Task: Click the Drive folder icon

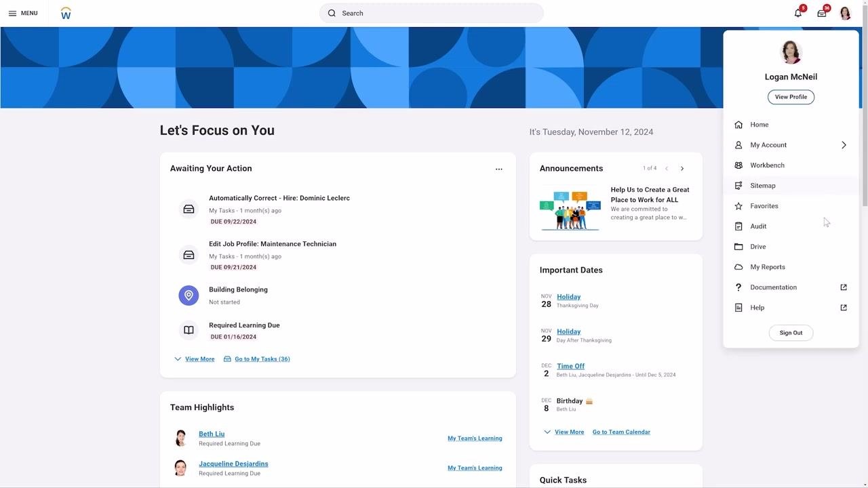Action: point(738,247)
